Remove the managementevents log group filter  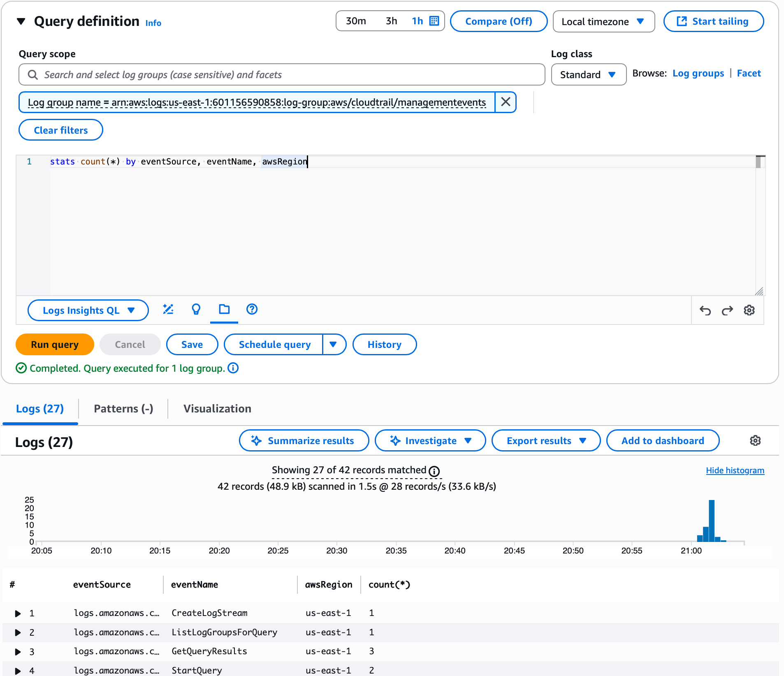point(506,102)
